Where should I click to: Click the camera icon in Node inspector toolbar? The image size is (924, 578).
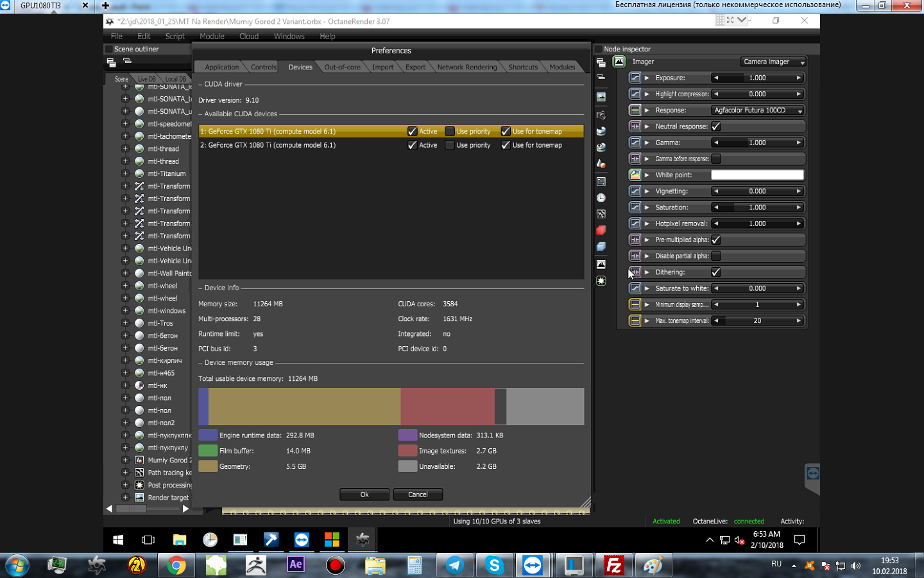(x=601, y=115)
